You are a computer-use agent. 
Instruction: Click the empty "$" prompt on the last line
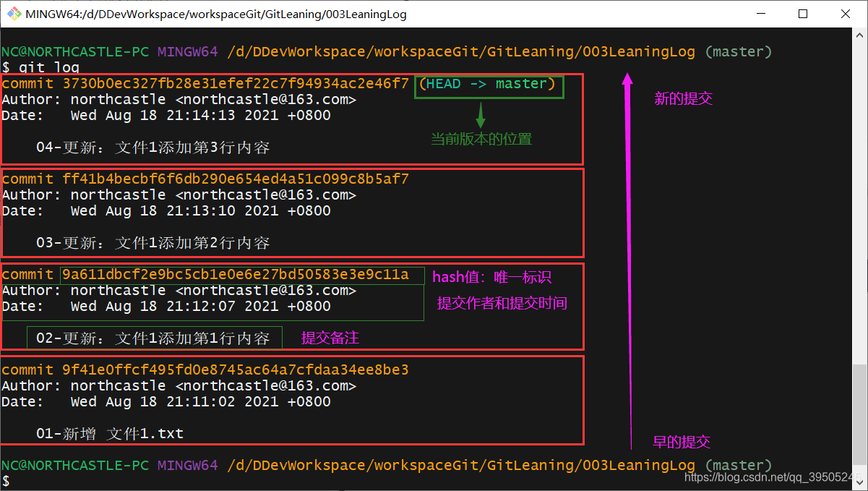click(6, 482)
